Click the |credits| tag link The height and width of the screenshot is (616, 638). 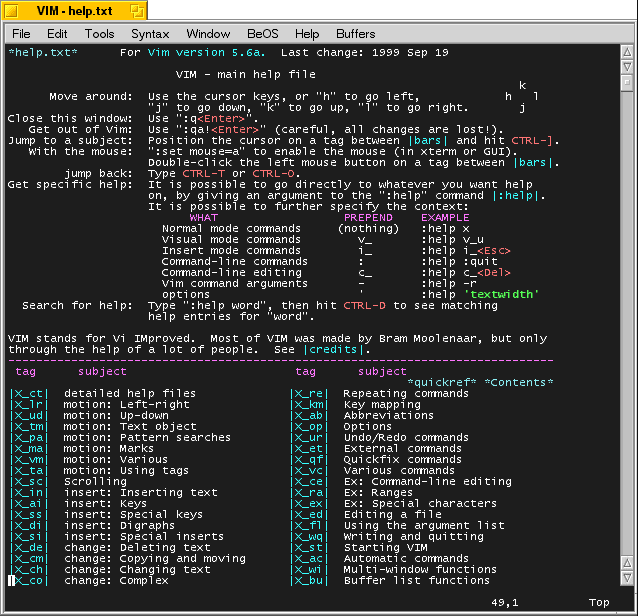pyautogui.click(x=333, y=350)
